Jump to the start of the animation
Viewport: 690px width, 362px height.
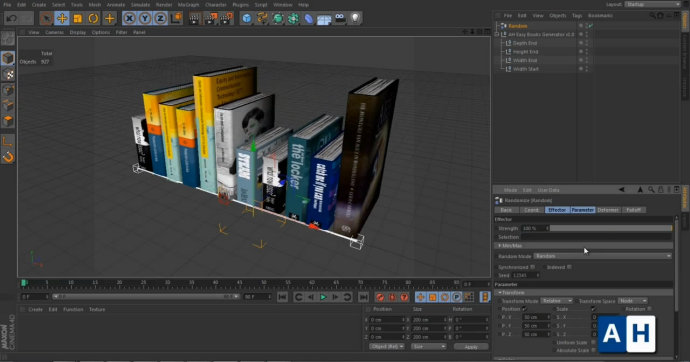(283, 297)
